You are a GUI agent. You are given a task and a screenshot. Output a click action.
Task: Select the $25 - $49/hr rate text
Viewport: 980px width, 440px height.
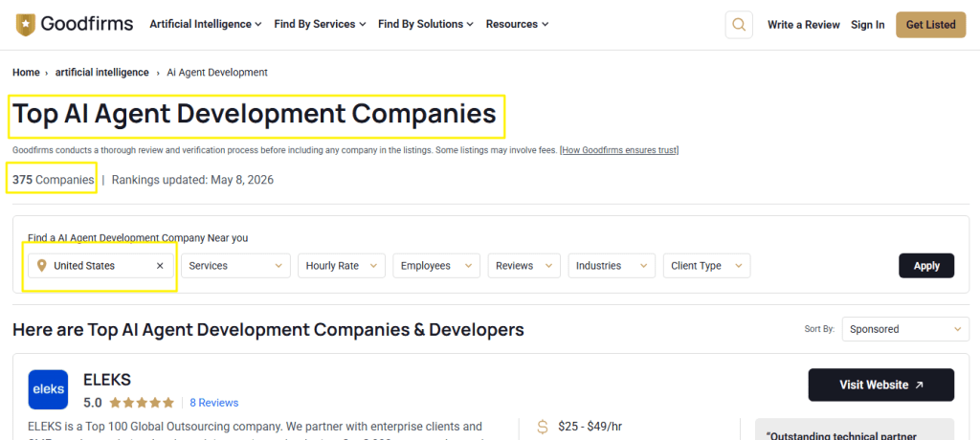coord(589,427)
